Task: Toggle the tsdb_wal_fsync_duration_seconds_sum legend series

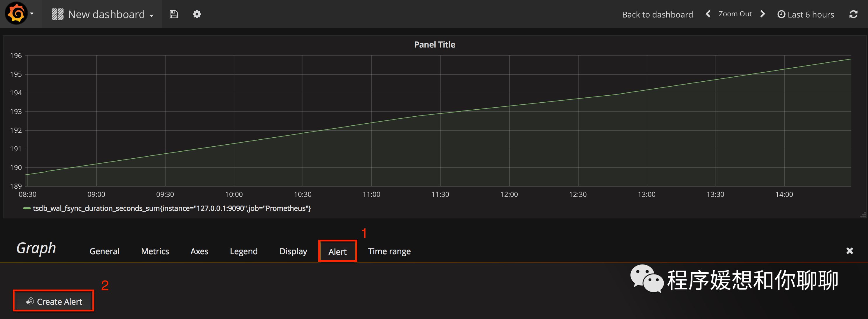Action: point(171,208)
